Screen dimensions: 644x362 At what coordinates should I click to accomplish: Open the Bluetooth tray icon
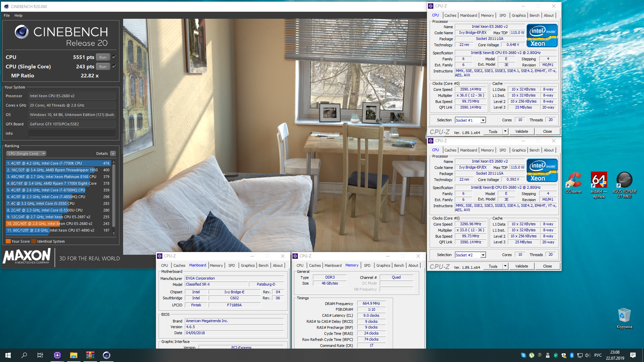coord(572,355)
